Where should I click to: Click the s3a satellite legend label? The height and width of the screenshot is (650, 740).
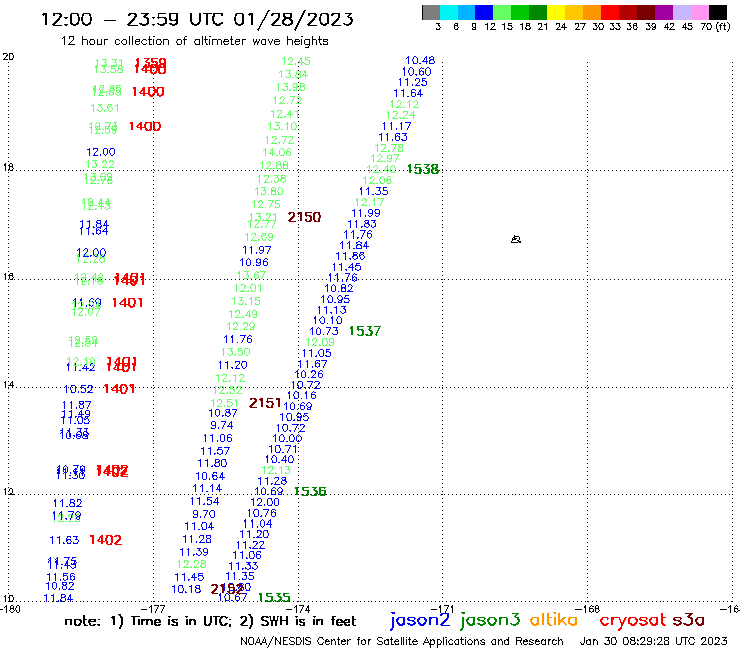click(x=688, y=620)
